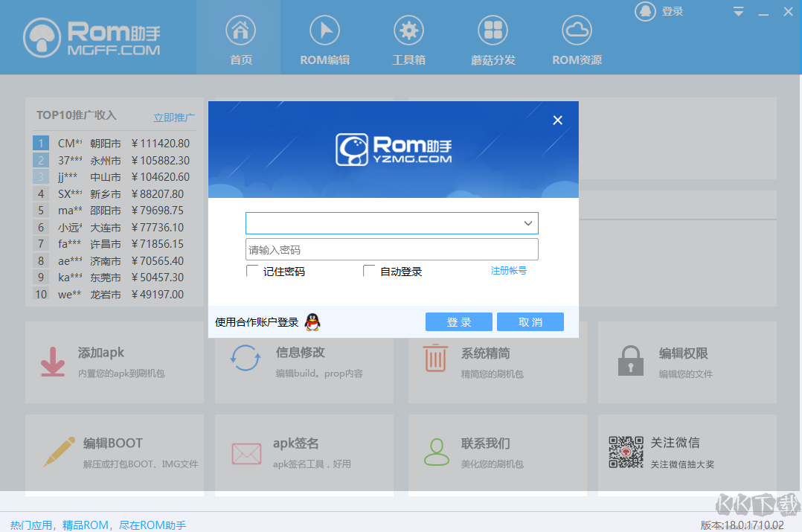Open the 注册帐号 register link

point(508,271)
